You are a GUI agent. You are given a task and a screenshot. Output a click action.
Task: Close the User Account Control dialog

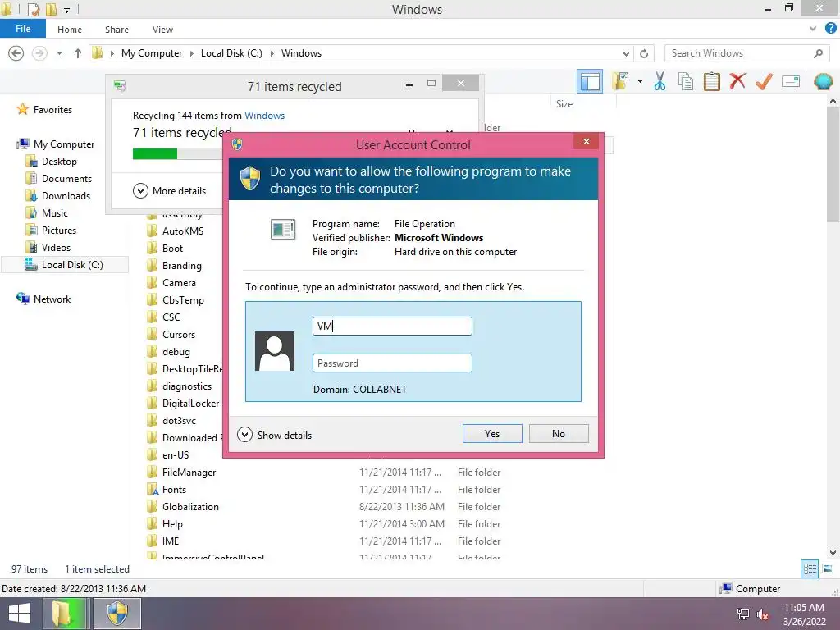pyautogui.click(x=587, y=141)
